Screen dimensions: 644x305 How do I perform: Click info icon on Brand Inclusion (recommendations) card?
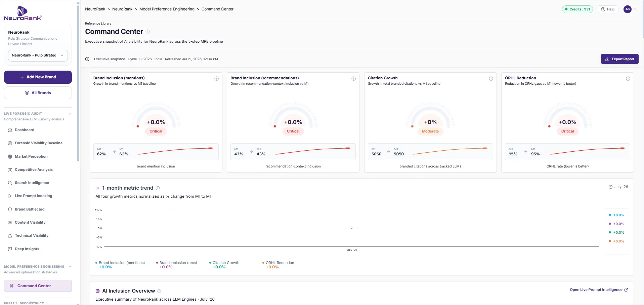click(354, 79)
